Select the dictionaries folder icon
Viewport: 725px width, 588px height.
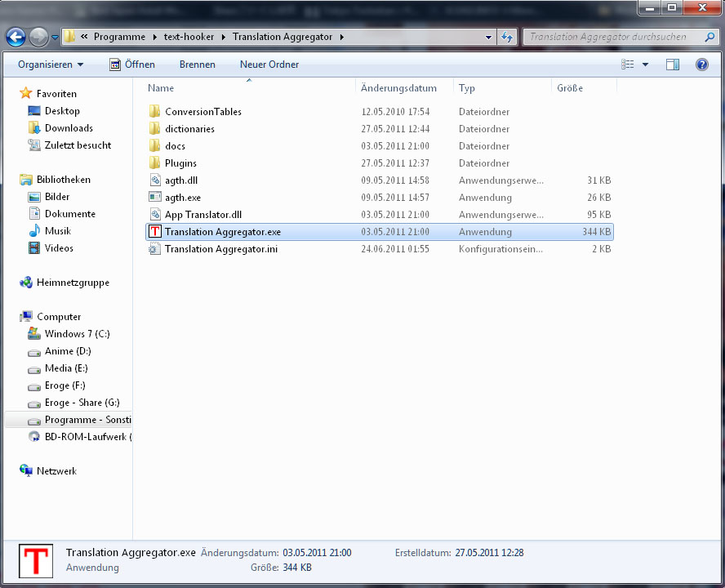tap(155, 128)
